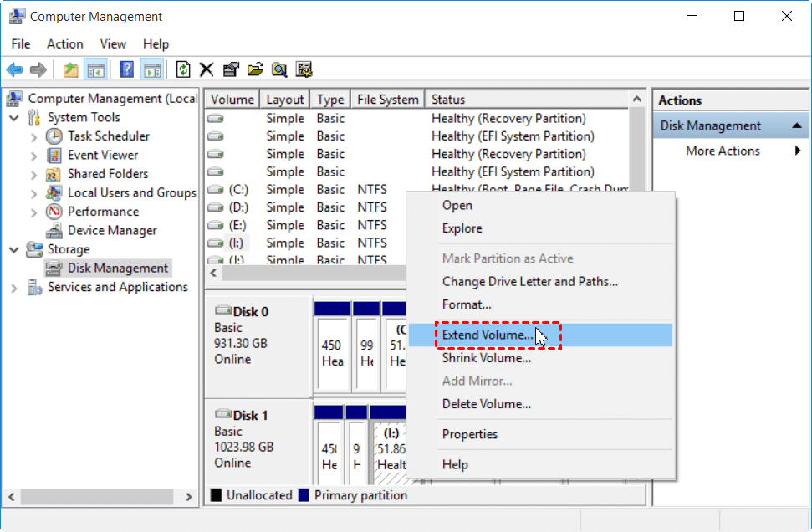The height and width of the screenshot is (532, 812).
Task: Toggle the Show/Hide Console Tree icon
Action: (96, 69)
